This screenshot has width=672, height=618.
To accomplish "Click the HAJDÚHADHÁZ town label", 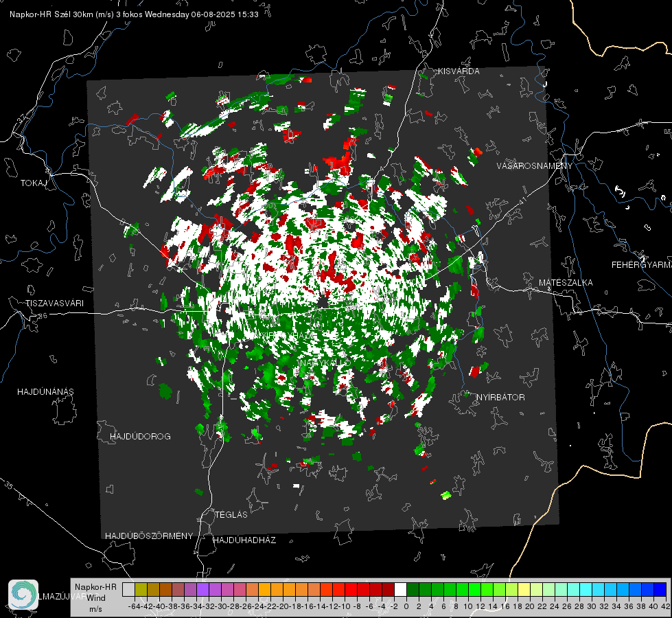I will pyautogui.click(x=244, y=540).
